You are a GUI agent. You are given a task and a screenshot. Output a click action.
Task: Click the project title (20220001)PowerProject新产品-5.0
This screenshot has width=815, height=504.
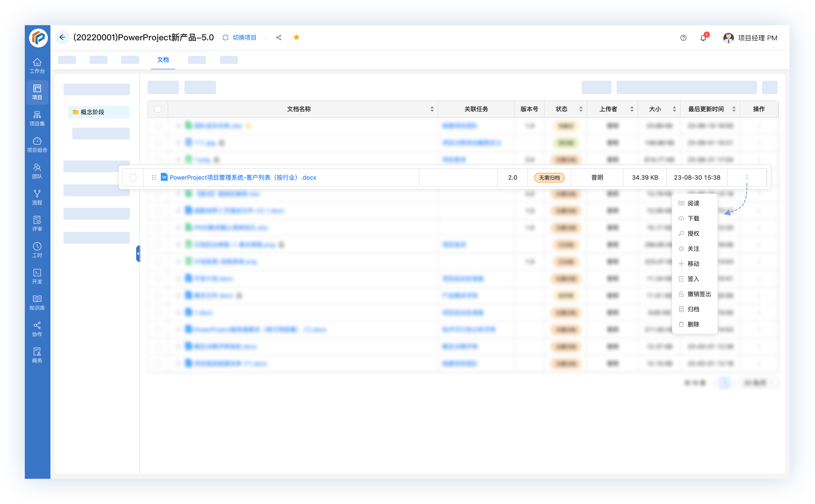tap(144, 37)
